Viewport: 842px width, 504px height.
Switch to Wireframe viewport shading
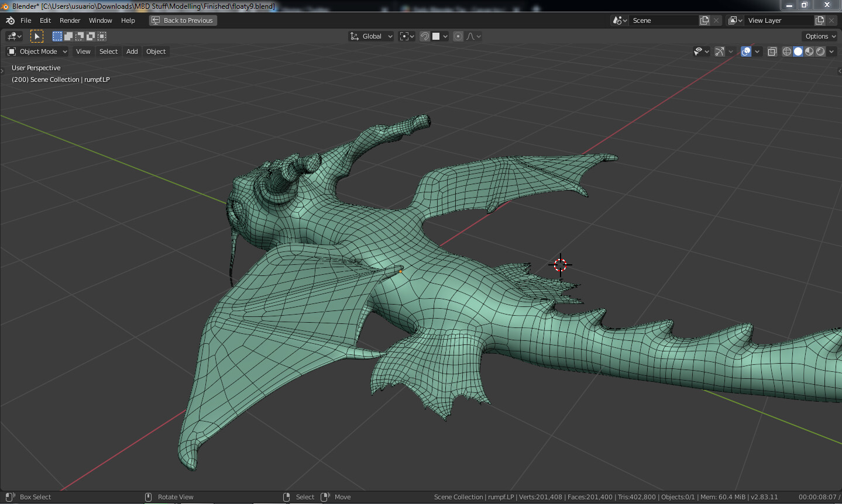787,51
